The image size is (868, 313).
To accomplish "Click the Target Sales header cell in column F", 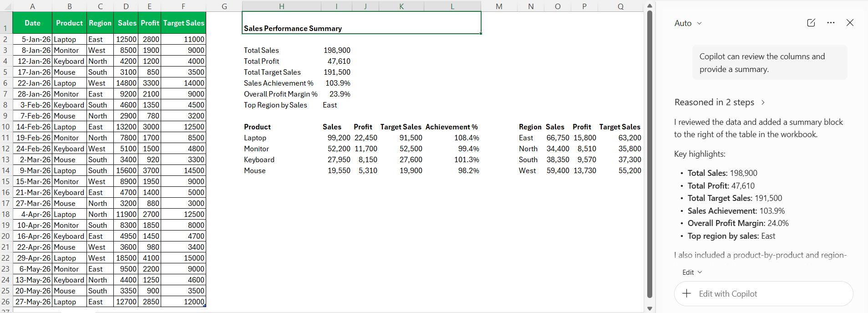I will (x=183, y=23).
